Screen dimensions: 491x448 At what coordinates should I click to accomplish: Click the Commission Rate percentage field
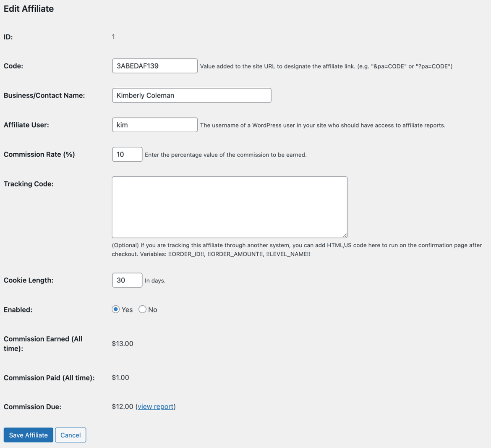[127, 154]
